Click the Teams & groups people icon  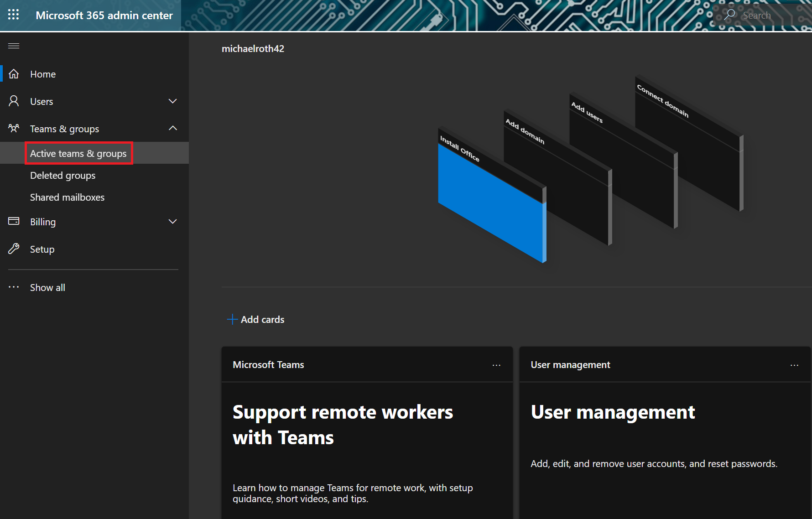[x=14, y=129]
